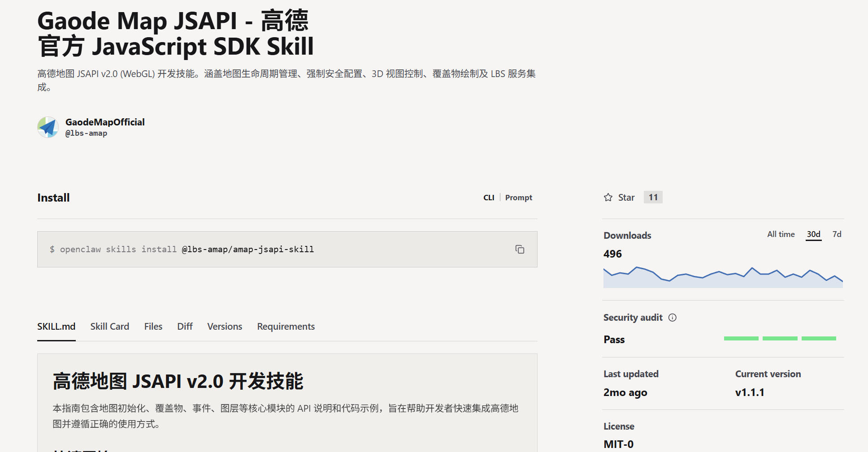
Task: Show 7d downloads
Action: click(837, 234)
